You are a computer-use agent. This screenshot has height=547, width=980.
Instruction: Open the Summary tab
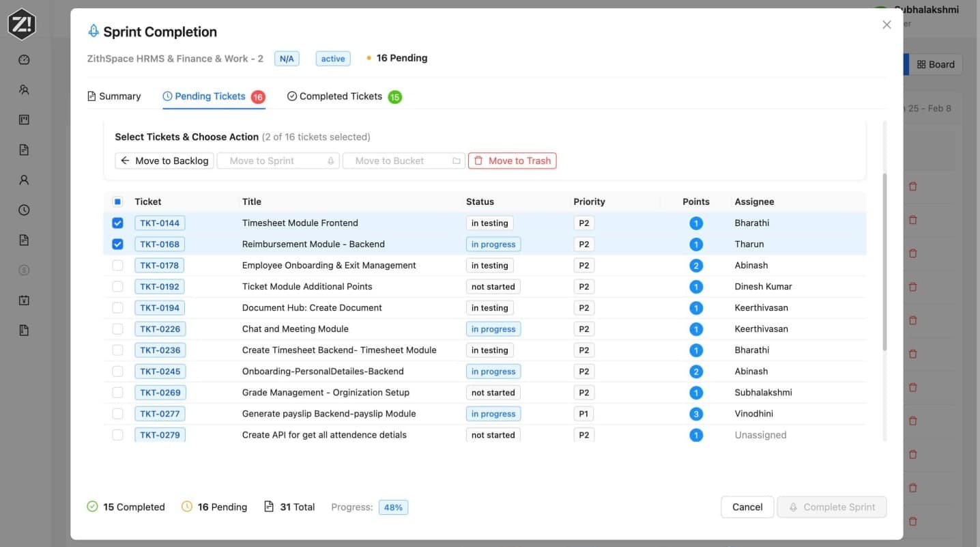click(x=114, y=96)
